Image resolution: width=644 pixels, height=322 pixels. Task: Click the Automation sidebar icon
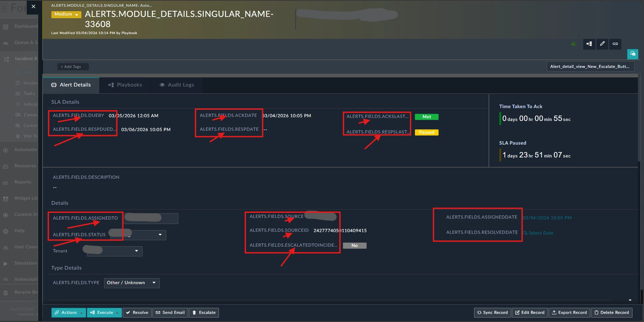click(x=5, y=150)
